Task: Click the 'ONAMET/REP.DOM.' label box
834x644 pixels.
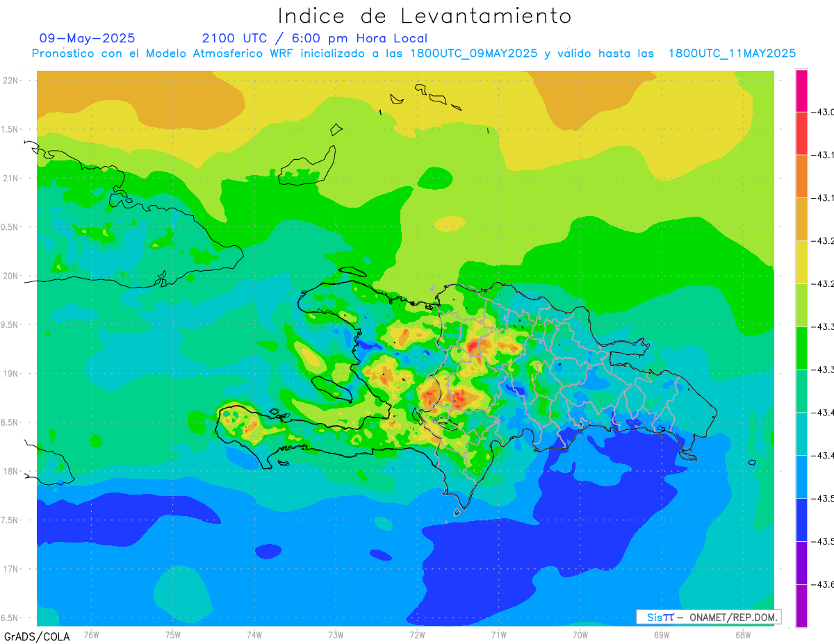Action: tap(708, 617)
